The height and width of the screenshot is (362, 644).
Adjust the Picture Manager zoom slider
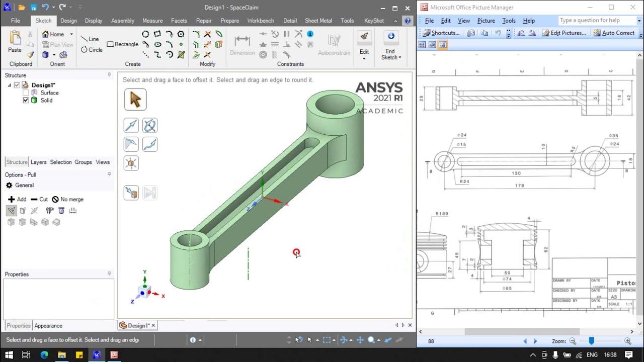point(591,341)
